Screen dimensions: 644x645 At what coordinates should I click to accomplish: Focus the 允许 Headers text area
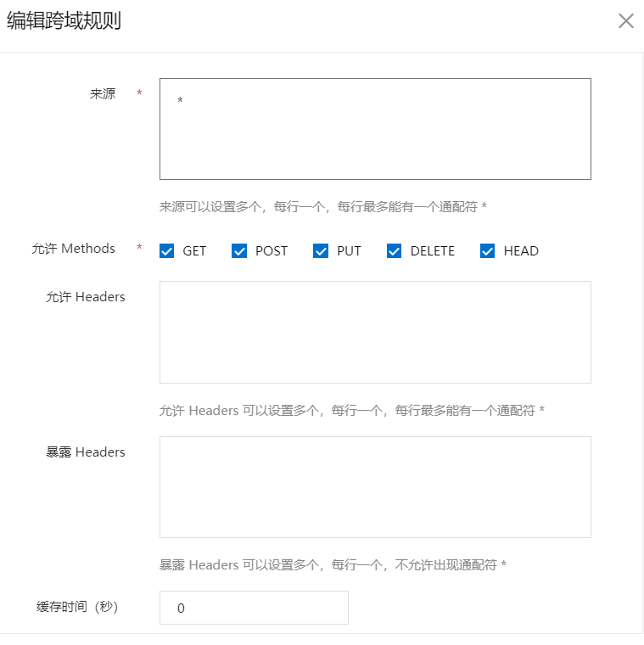(x=375, y=332)
